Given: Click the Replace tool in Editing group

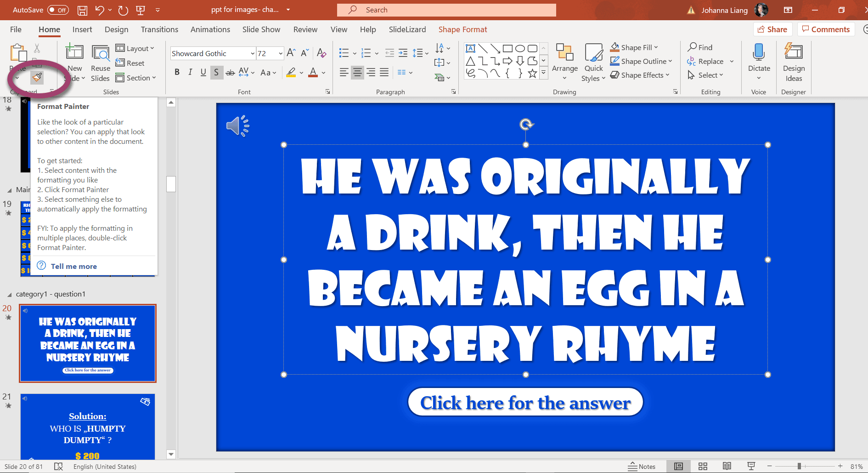Looking at the screenshot, I should (x=710, y=61).
